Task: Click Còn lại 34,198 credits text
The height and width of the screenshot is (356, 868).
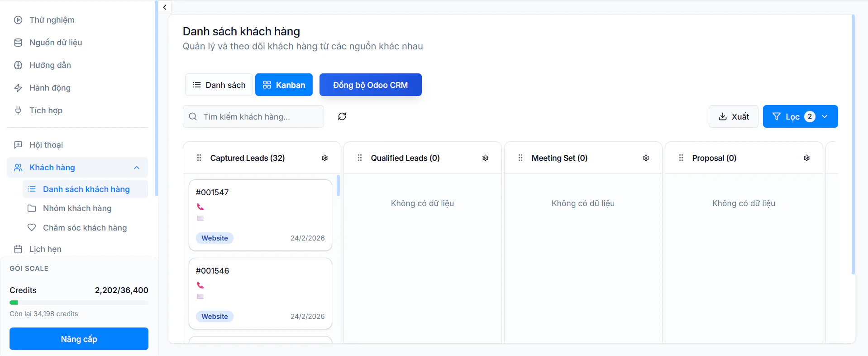Action: pos(44,314)
